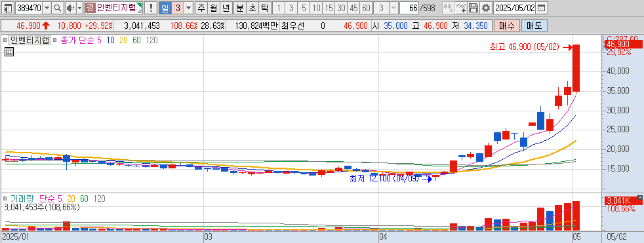The height and width of the screenshot is (243, 644).
Task: Click the candle count field showing 66
Action: tap(409, 7)
